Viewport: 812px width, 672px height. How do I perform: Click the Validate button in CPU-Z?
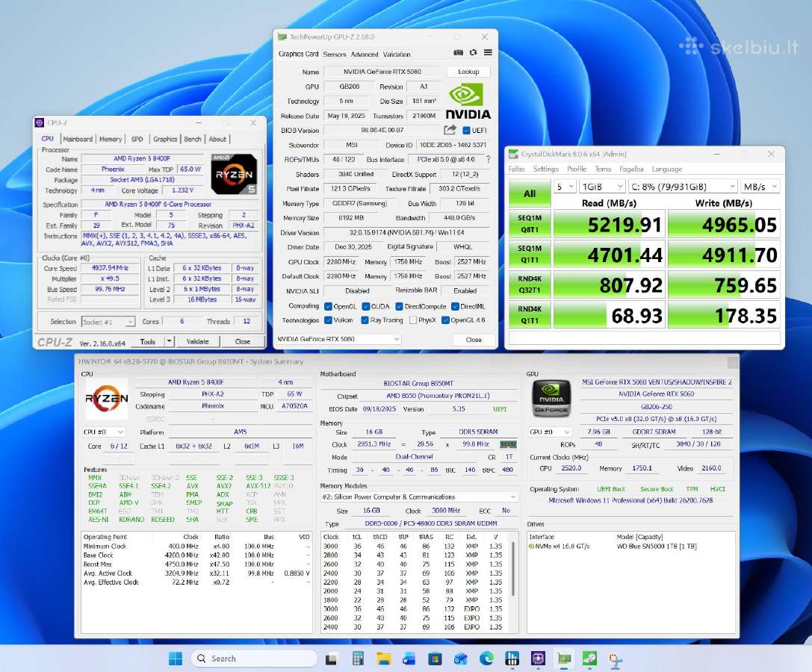pyautogui.click(x=197, y=342)
